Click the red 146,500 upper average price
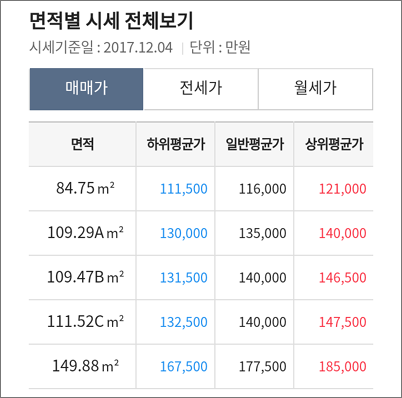 click(x=343, y=278)
